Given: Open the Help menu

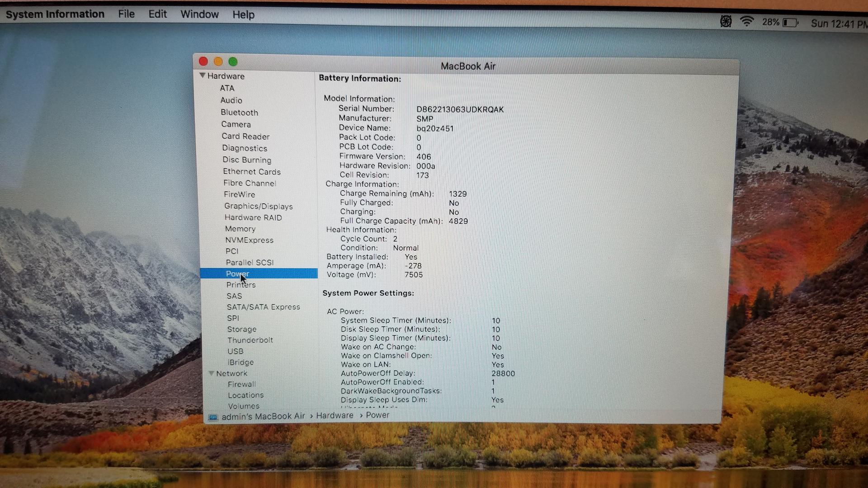Looking at the screenshot, I should (x=243, y=15).
